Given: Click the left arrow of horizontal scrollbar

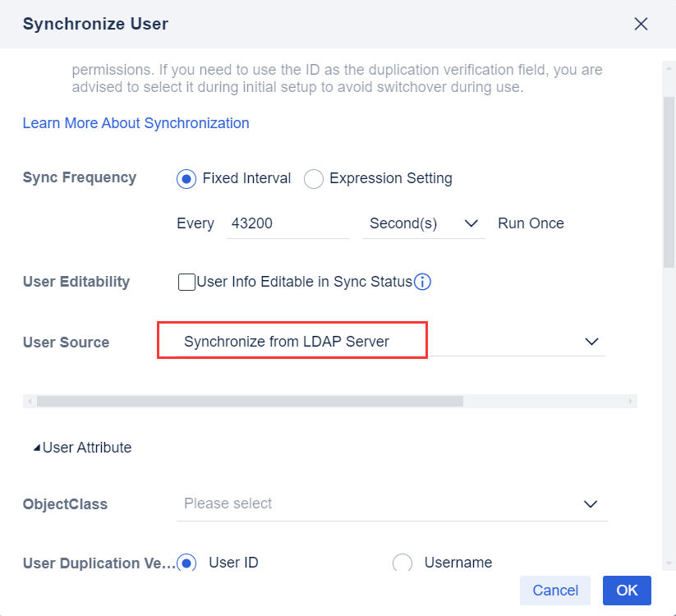Looking at the screenshot, I should (29, 401).
